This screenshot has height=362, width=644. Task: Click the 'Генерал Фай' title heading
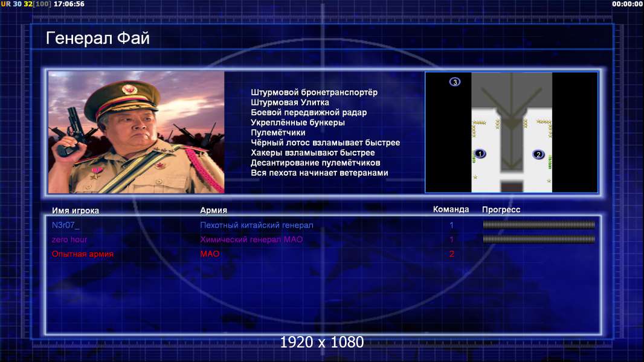[98, 38]
